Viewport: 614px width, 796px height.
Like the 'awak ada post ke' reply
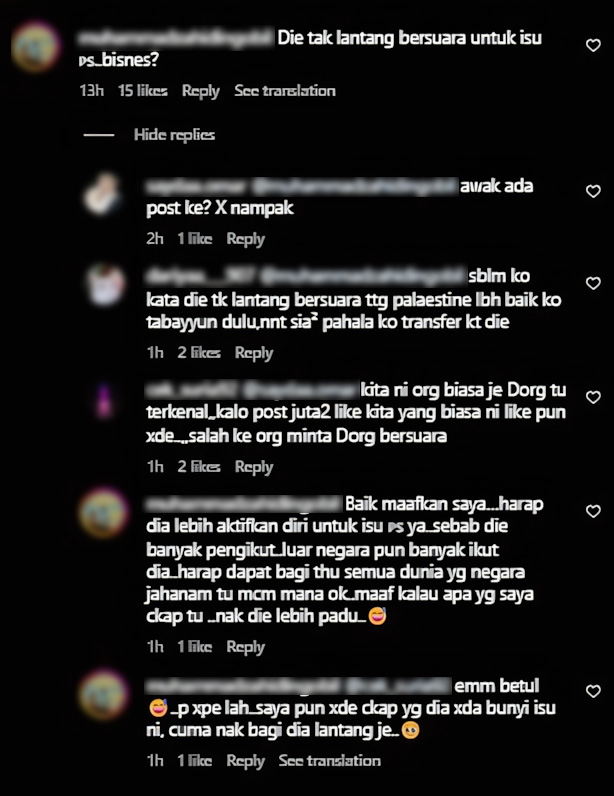(x=593, y=191)
